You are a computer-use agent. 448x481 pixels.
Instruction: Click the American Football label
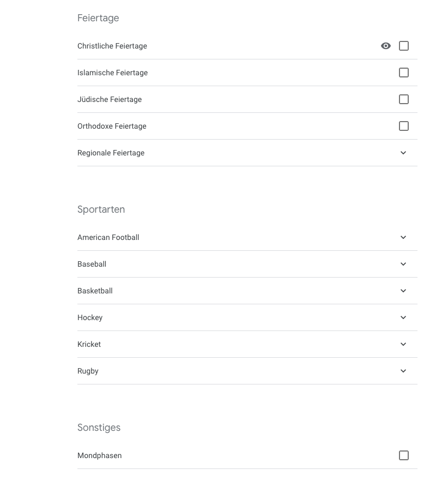click(108, 237)
